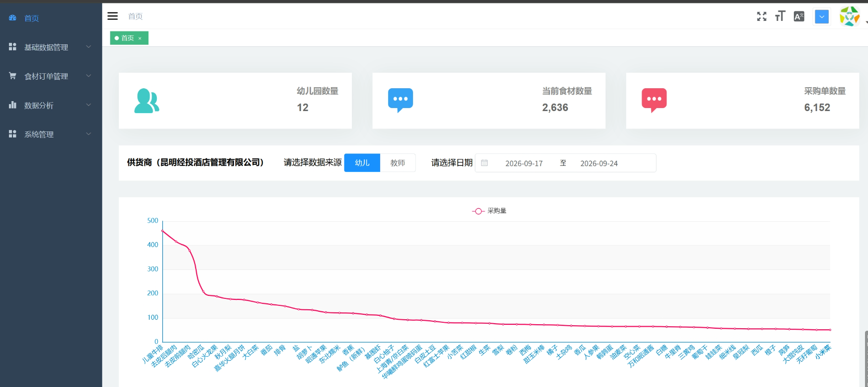This screenshot has height=387, width=868.
Task: Click the start date 2026-09-17 field
Action: pos(524,163)
